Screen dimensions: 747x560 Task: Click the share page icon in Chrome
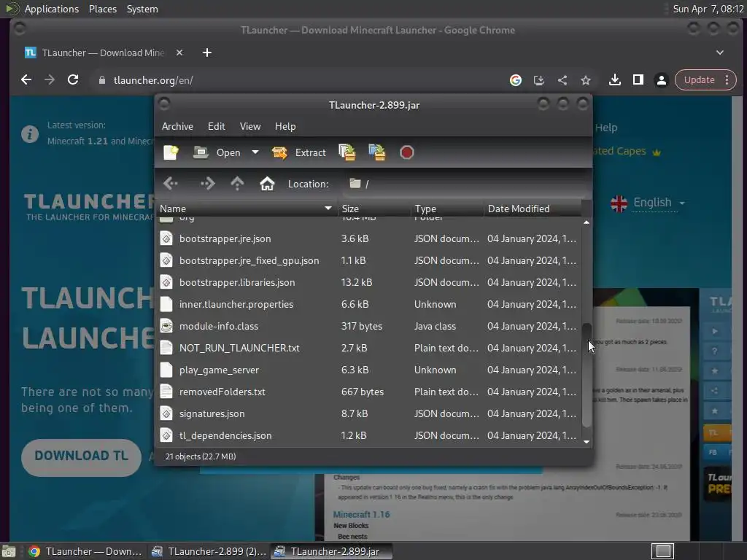click(562, 80)
